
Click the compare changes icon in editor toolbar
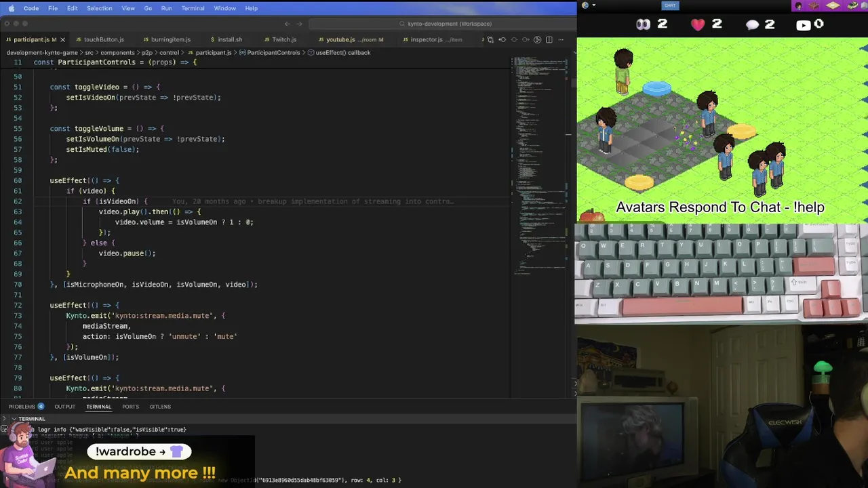coord(490,39)
